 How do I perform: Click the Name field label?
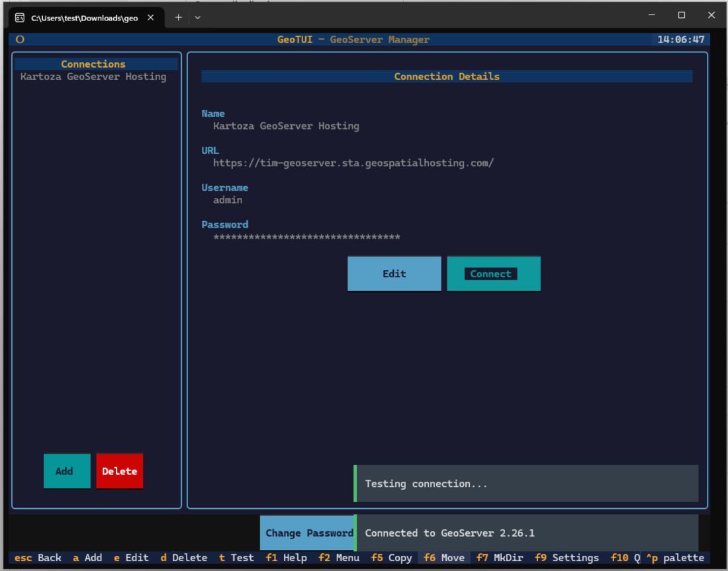pyautogui.click(x=213, y=114)
